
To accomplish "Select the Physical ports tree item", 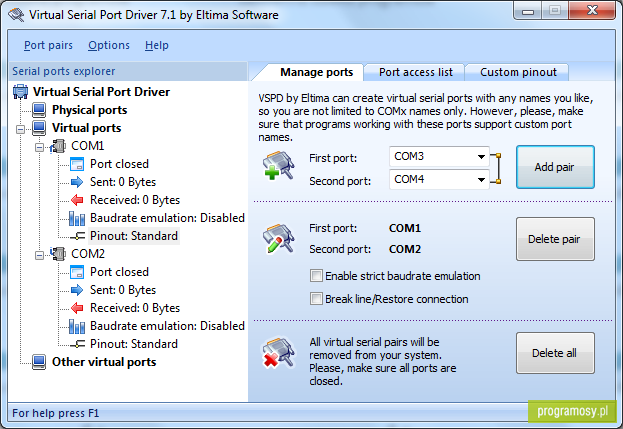I will (89, 110).
